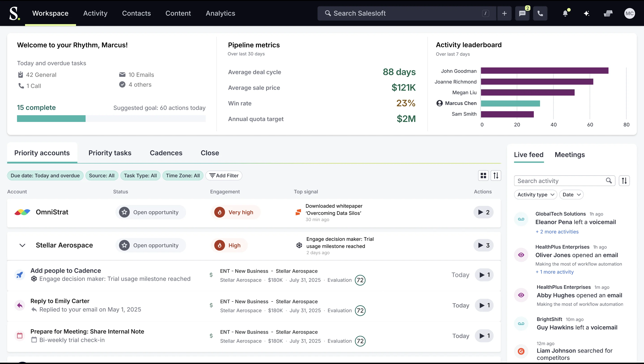Click the eye icon for Oliver Jones email activity
Image resolution: width=644 pixels, height=364 pixels.
tap(521, 255)
